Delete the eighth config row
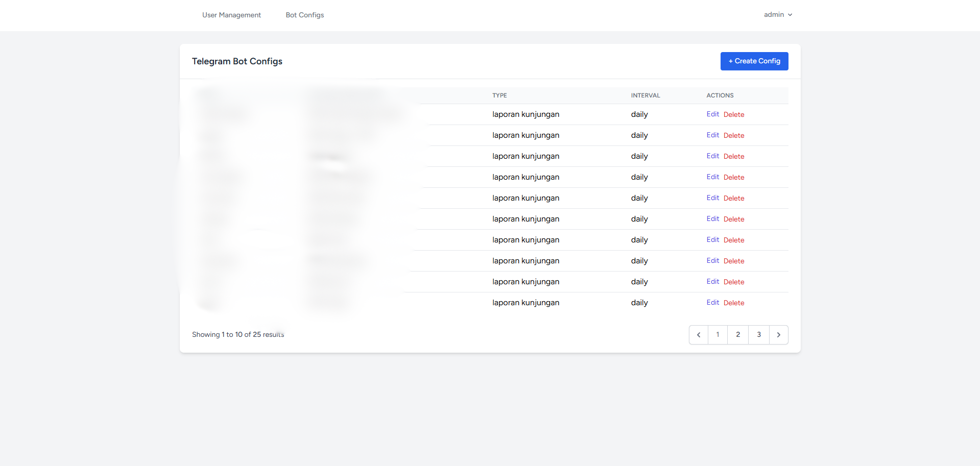 733,261
